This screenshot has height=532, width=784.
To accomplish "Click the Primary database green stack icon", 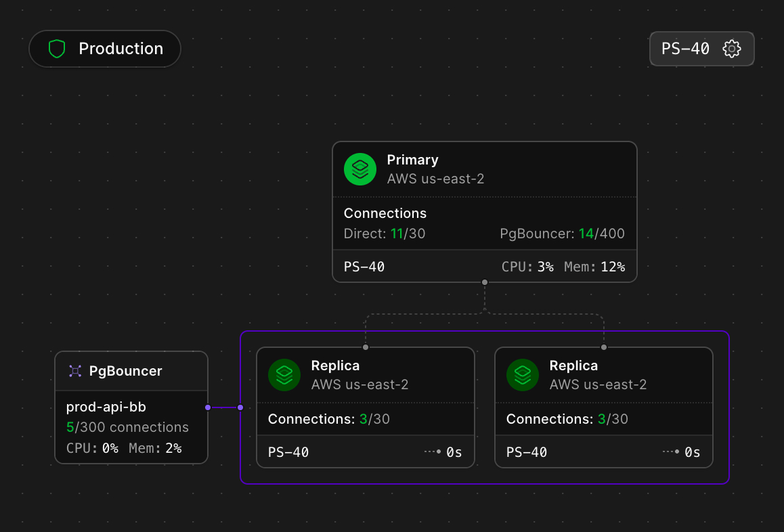I will (360, 169).
